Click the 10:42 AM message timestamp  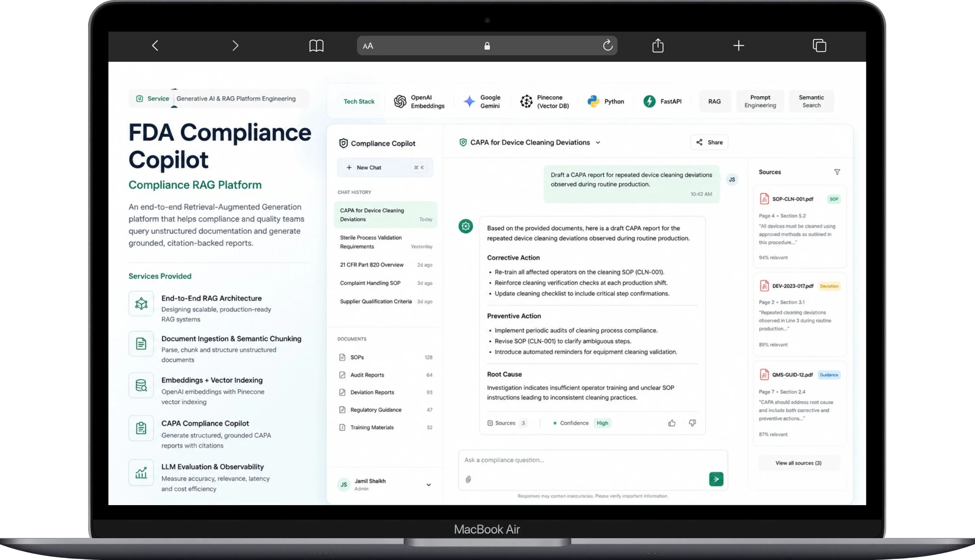(x=701, y=194)
